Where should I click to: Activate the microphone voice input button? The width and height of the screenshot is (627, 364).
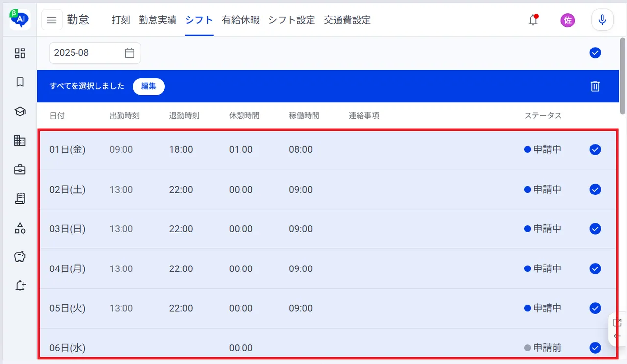click(x=603, y=20)
